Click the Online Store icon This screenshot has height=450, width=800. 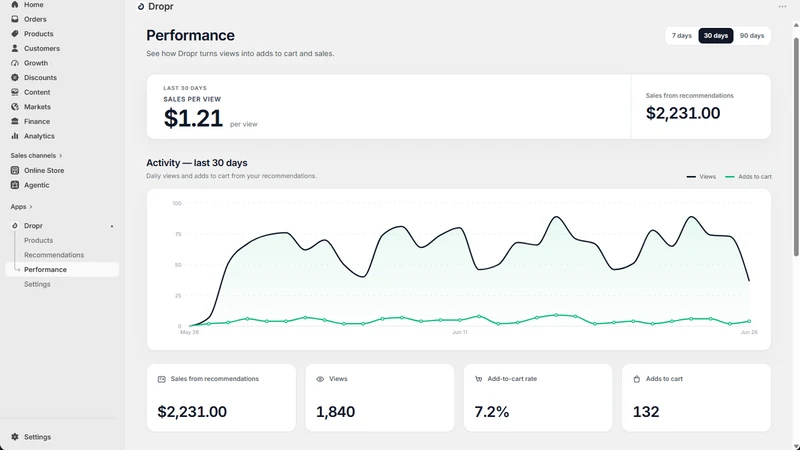[x=15, y=170]
